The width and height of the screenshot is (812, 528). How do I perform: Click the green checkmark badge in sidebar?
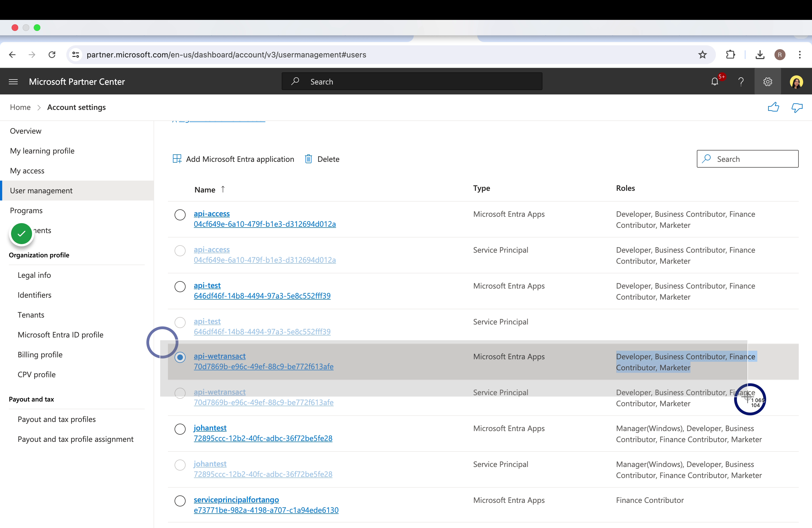[x=22, y=234]
